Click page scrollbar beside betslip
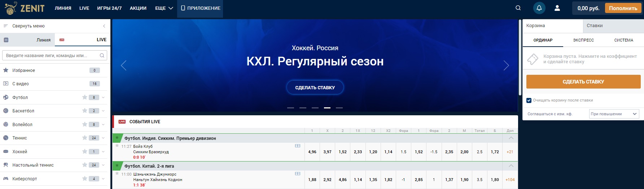644x189 pixels. (520, 58)
